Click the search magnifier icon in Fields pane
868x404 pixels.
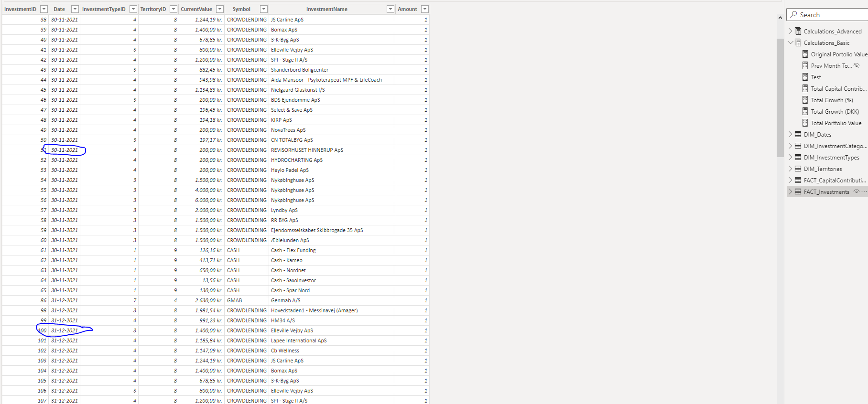coord(794,14)
